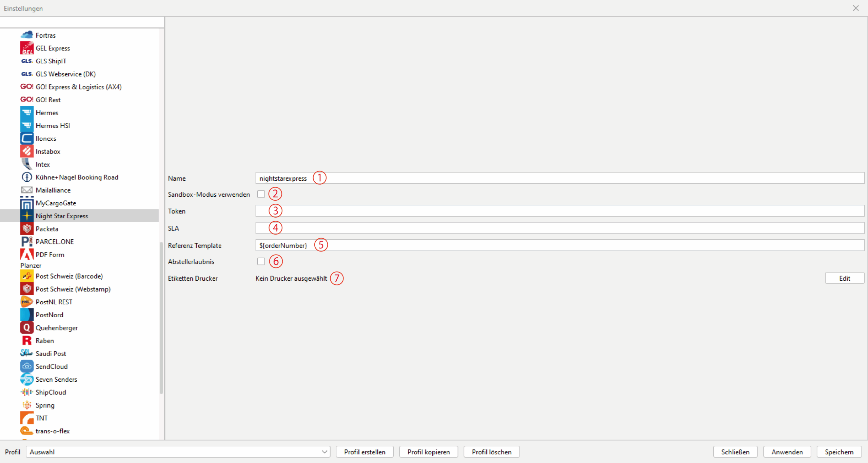This screenshot has height=463, width=868.
Task: Select the Mailalliance envelope icon
Action: [x=27, y=190]
